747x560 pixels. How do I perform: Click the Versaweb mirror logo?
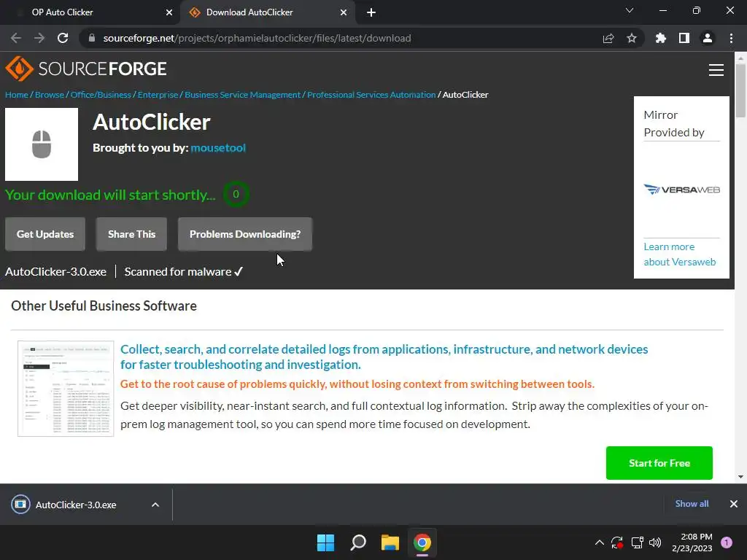coord(682,190)
